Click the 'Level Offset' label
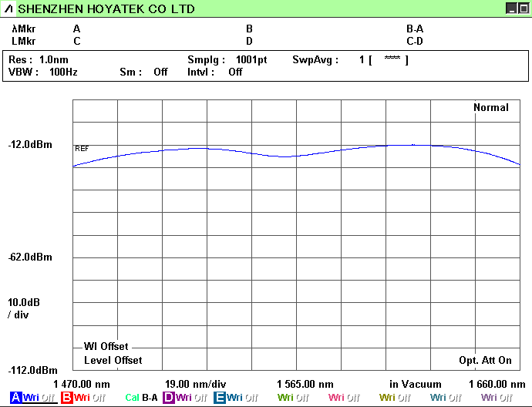532x407 pixels. coord(113,360)
